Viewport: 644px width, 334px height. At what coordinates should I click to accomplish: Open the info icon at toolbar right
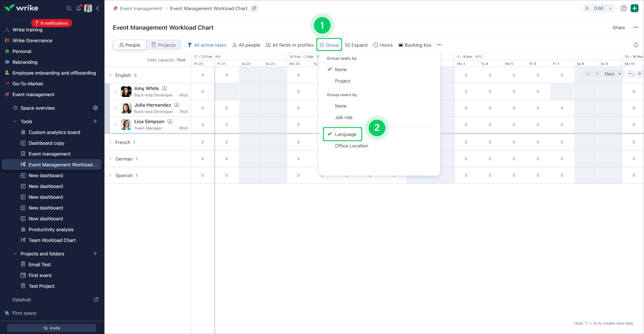(636, 45)
